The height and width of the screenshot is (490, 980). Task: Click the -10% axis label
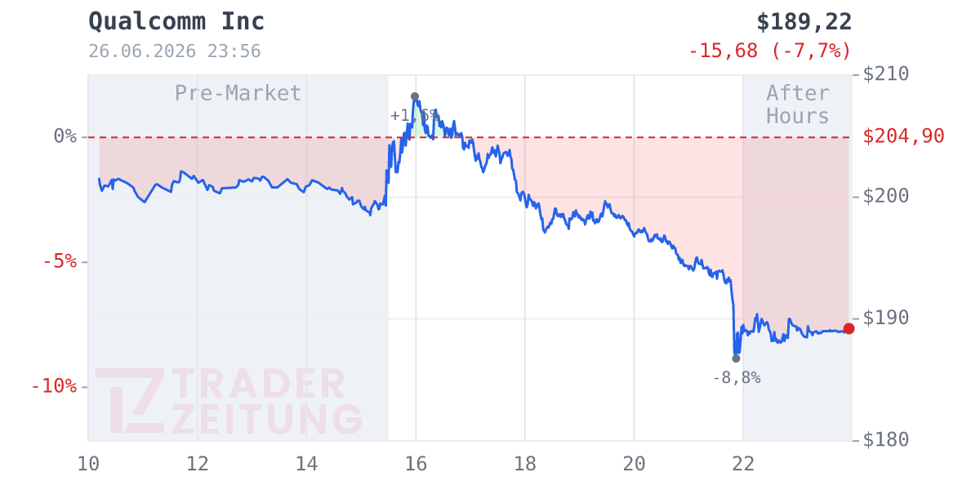point(54,385)
